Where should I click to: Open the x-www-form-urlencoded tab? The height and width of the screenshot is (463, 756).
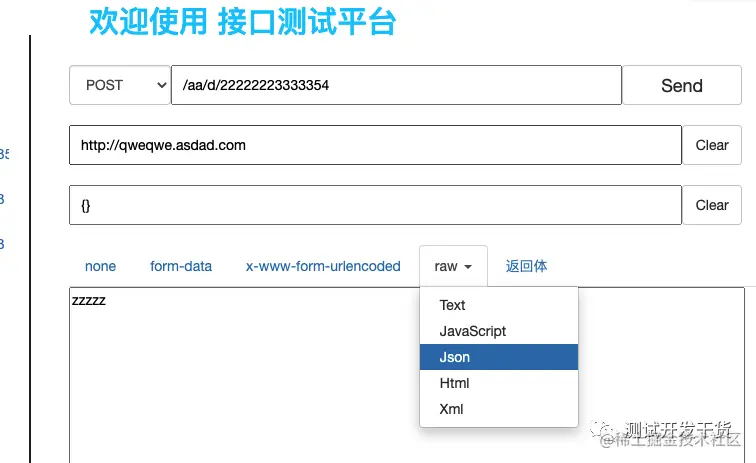[x=323, y=266]
